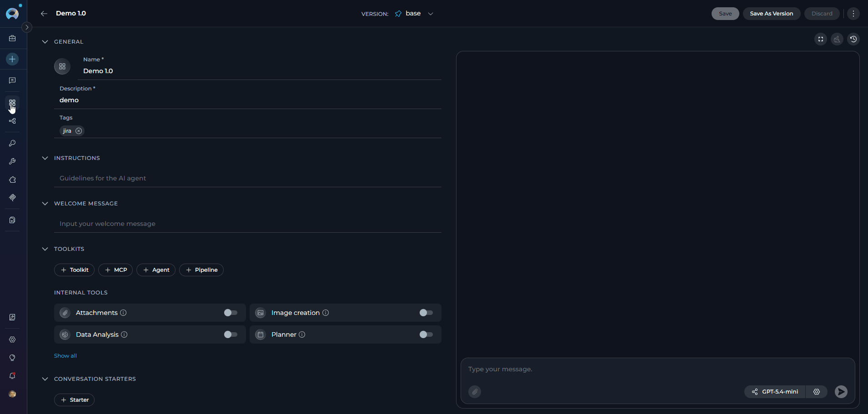
Task: Open the sparkle note icon near sidebar bottom
Action: (x=12, y=317)
